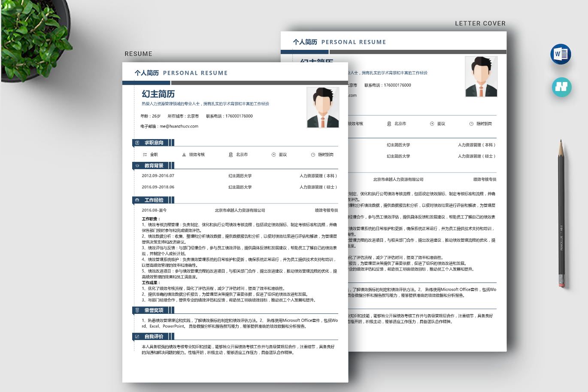Click the back page 个人简历 PERSONAL RESUME header
588x392 pixels.
339,42
